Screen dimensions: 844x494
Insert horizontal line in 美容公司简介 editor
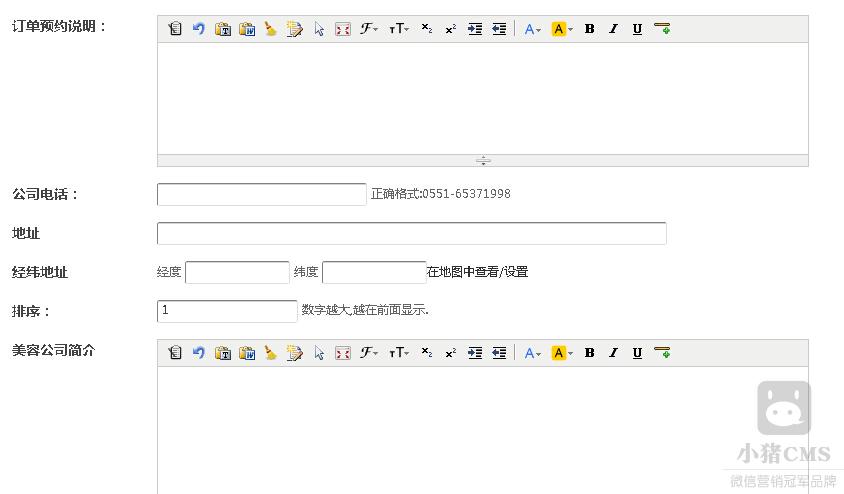(x=662, y=353)
